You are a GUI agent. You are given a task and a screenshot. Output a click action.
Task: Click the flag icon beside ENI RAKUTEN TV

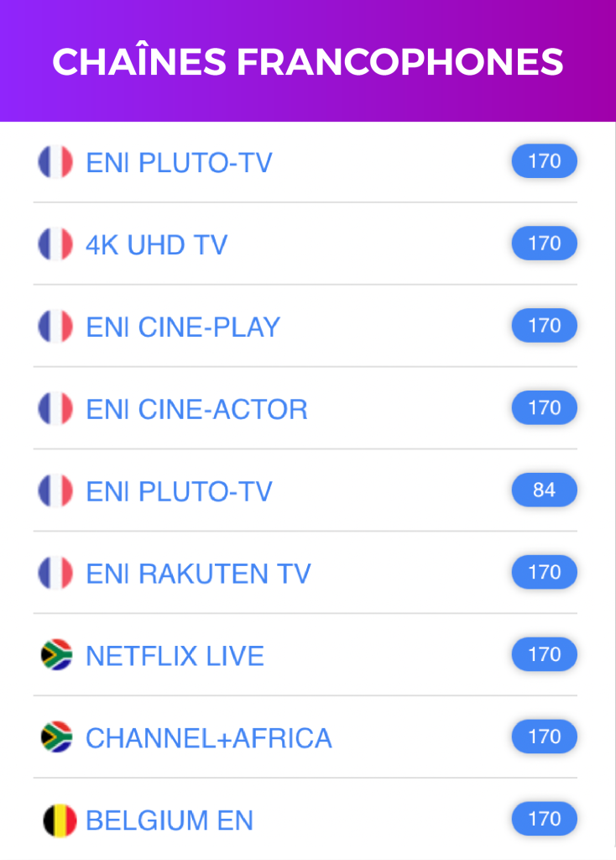pos(55,574)
